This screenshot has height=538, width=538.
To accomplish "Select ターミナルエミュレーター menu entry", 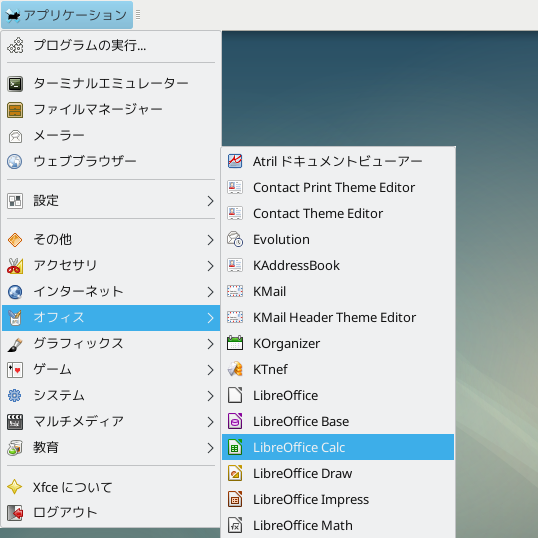I will (x=111, y=84).
